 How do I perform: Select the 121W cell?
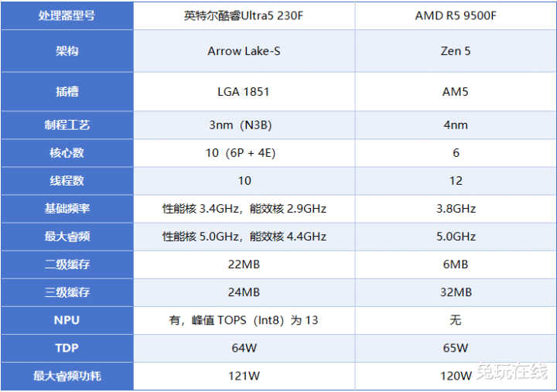tap(244, 376)
